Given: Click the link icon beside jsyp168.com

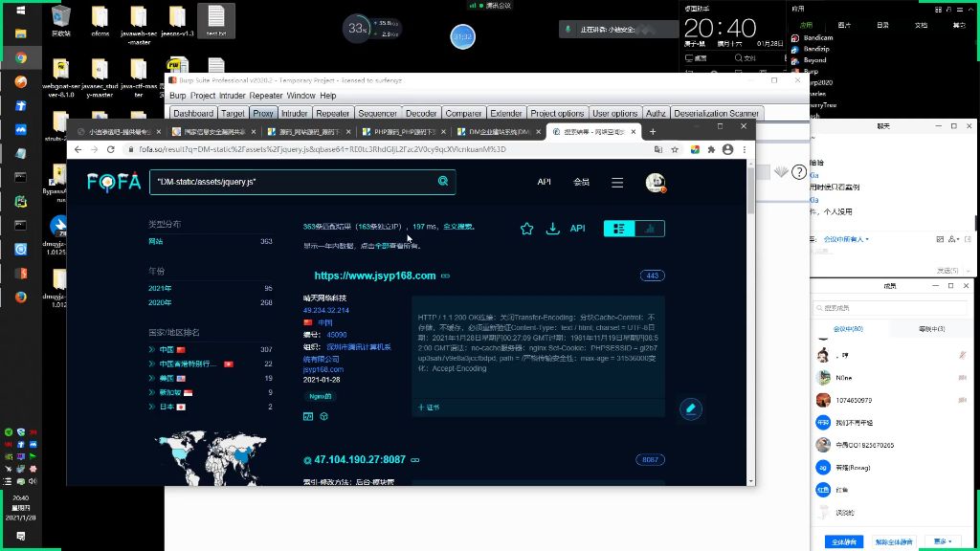Looking at the screenshot, I should point(446,275).
